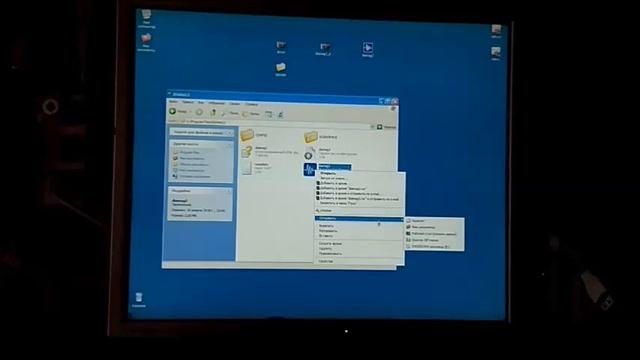Choose the first WinRAR Add to archive entry
640x360 pixels.
pos(333,184)
